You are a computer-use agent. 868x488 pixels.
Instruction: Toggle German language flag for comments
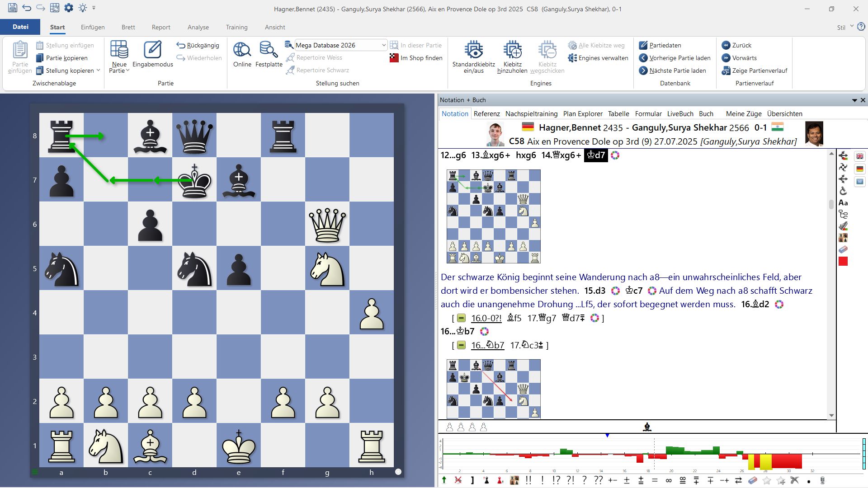click(859, 169)
